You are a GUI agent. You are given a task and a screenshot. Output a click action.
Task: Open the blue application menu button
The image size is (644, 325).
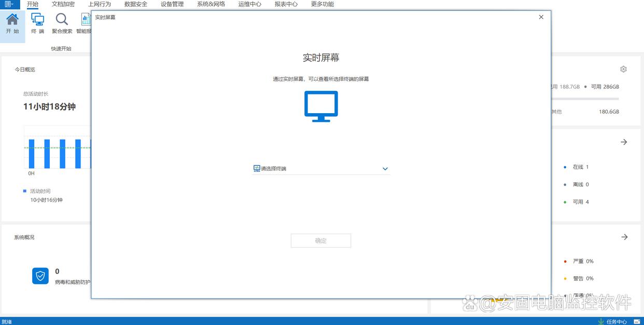9,4
